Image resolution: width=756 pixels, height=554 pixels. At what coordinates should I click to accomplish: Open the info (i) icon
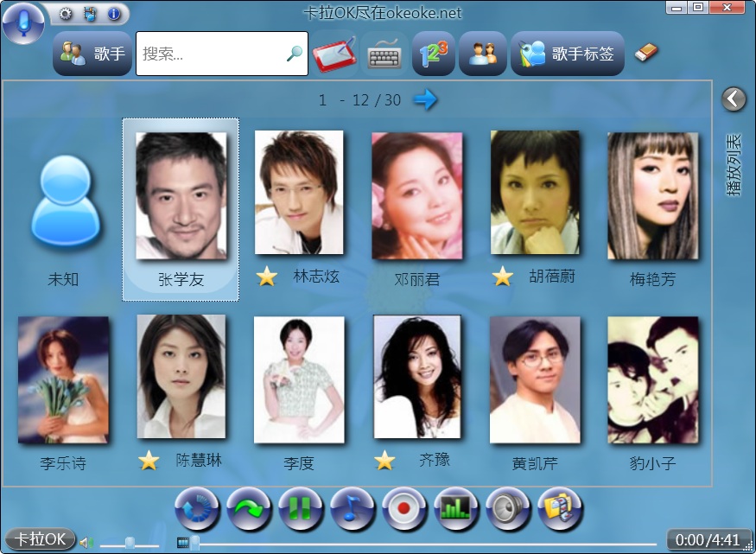(x=114, y=14)
